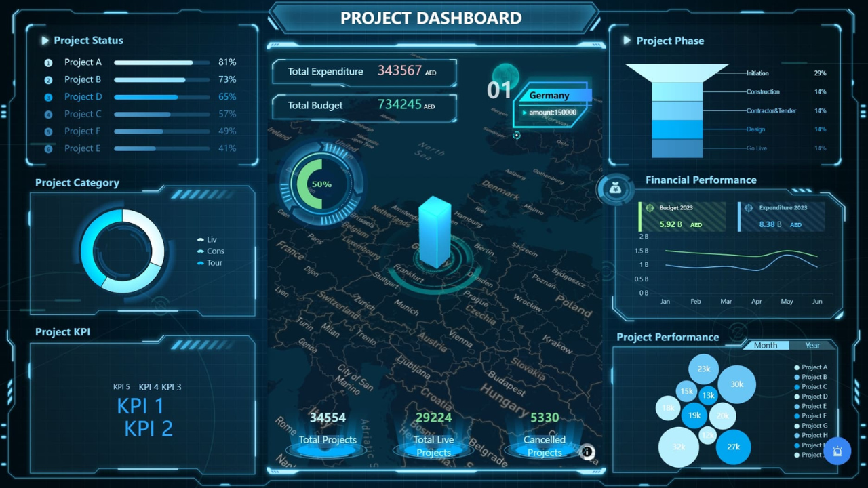Click the info icon at map bottom
The image size is (868, 488).
click(587, 451)
